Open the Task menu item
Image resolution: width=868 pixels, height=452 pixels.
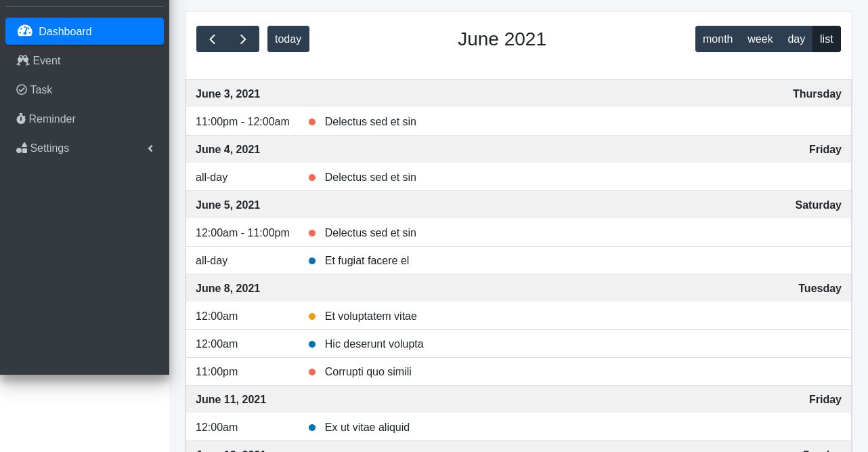(x=41, y=89)
